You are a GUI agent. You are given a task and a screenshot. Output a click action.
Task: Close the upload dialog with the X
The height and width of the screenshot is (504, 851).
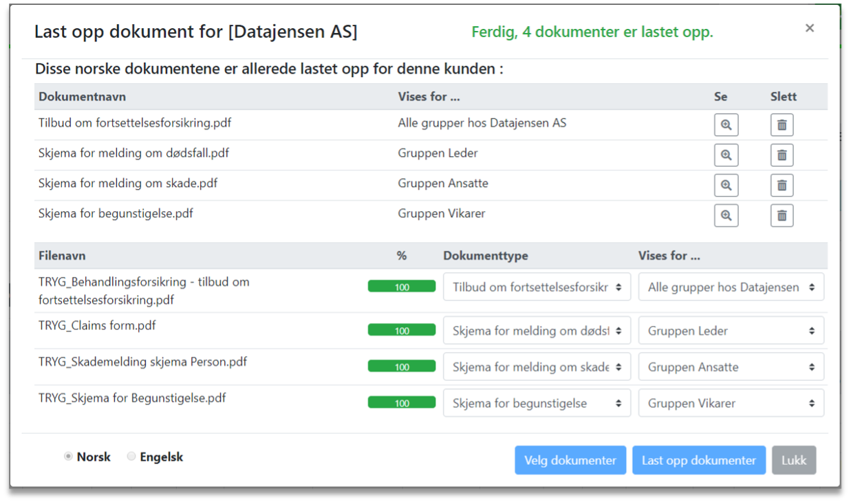point(810,28)
